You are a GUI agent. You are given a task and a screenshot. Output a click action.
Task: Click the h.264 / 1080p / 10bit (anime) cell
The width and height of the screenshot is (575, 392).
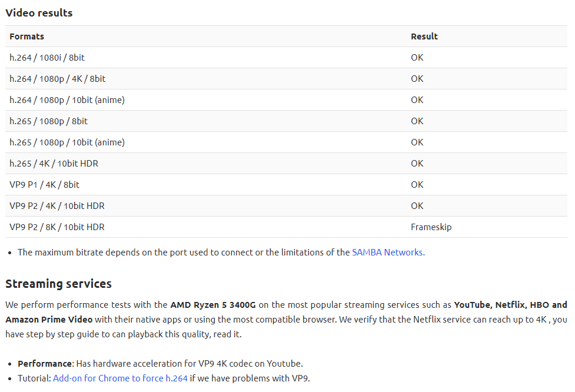[x=67, y=100]
